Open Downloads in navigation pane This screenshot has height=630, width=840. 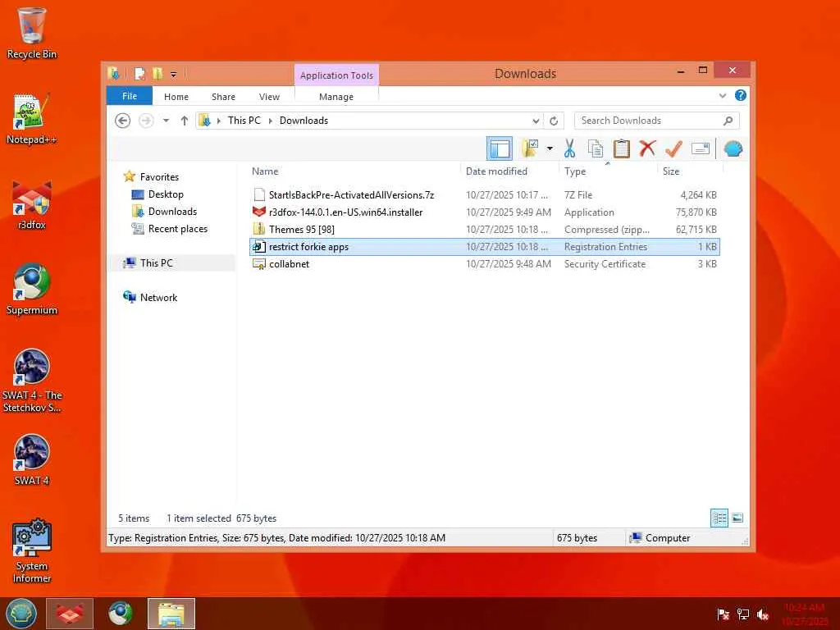172,211
